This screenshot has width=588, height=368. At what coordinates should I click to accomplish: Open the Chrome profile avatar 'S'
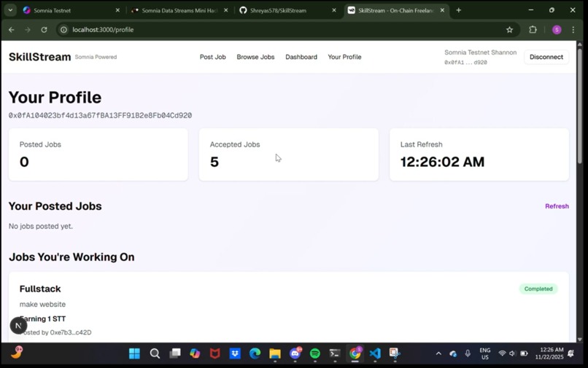pos(557,30)
